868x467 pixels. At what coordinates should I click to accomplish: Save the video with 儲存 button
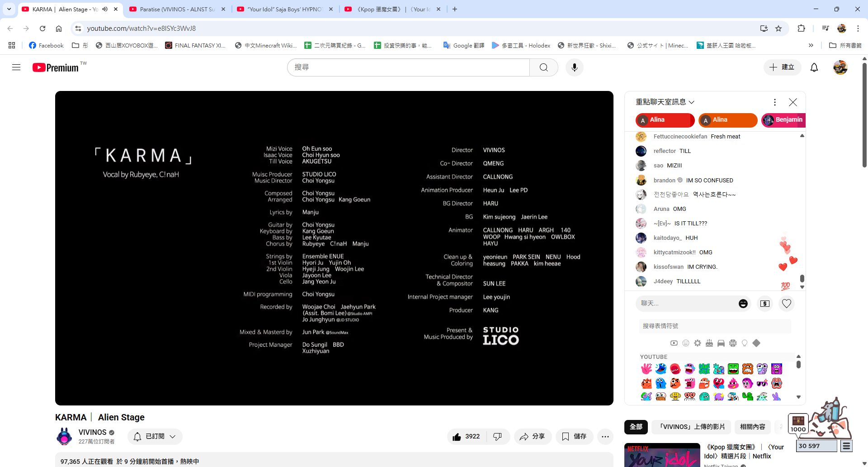(574, 437)
